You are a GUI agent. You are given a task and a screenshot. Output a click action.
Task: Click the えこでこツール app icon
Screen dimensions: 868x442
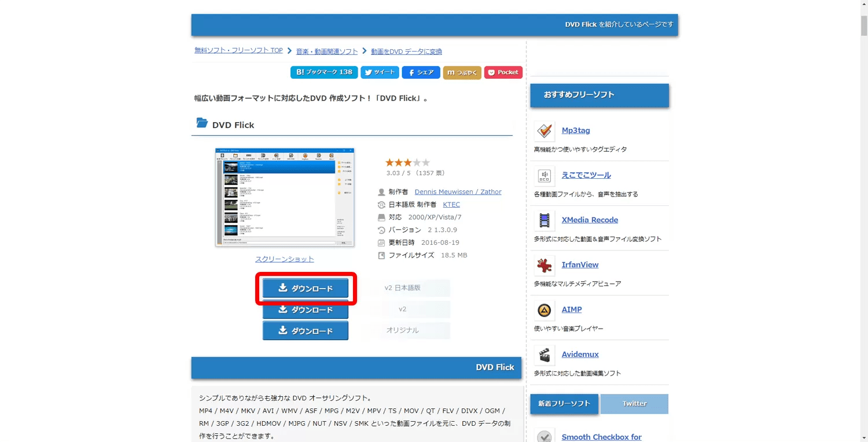[544, 175]
